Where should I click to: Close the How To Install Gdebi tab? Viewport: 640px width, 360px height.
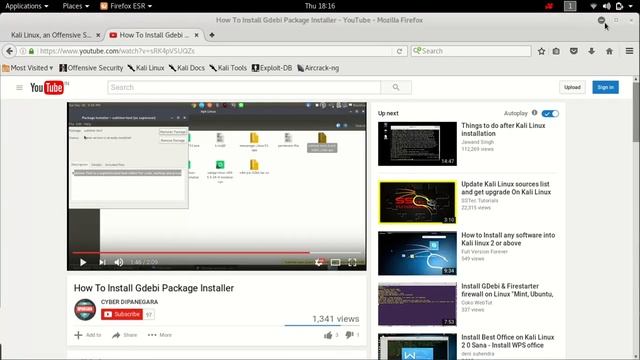[x=196, y=35]
